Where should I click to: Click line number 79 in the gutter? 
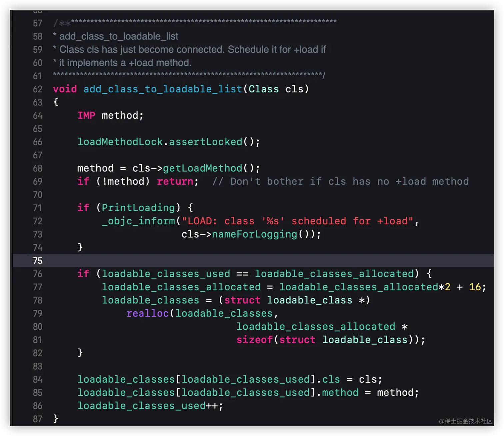38,313
